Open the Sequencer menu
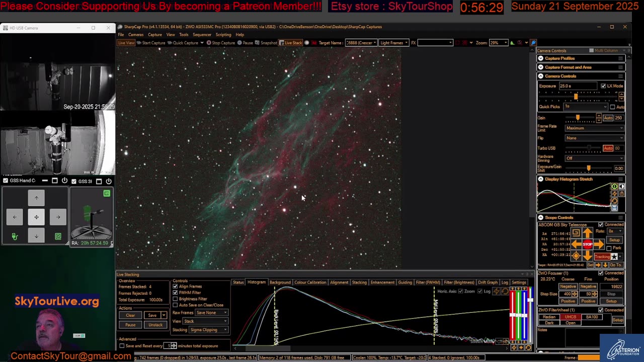The height and width of the screenshot is (362, 644). [202, 35]
